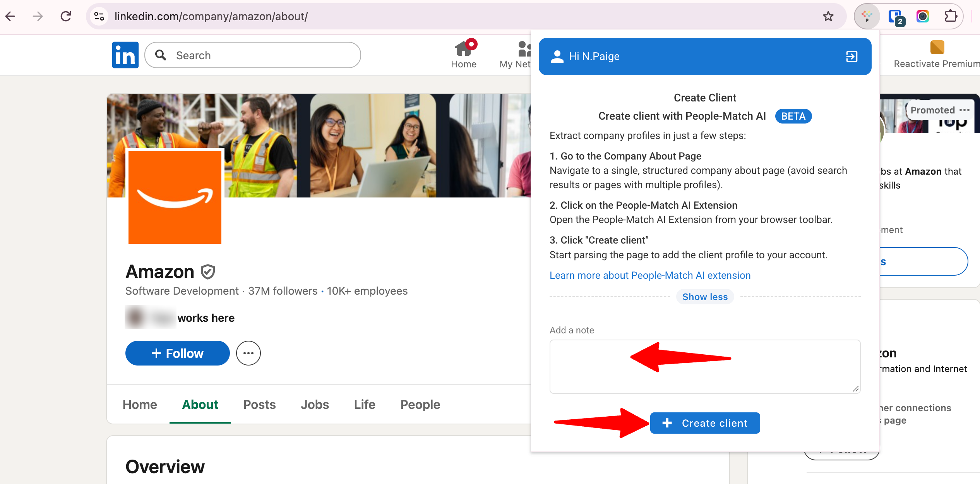Focus the LinkedIn Search field

253,55
